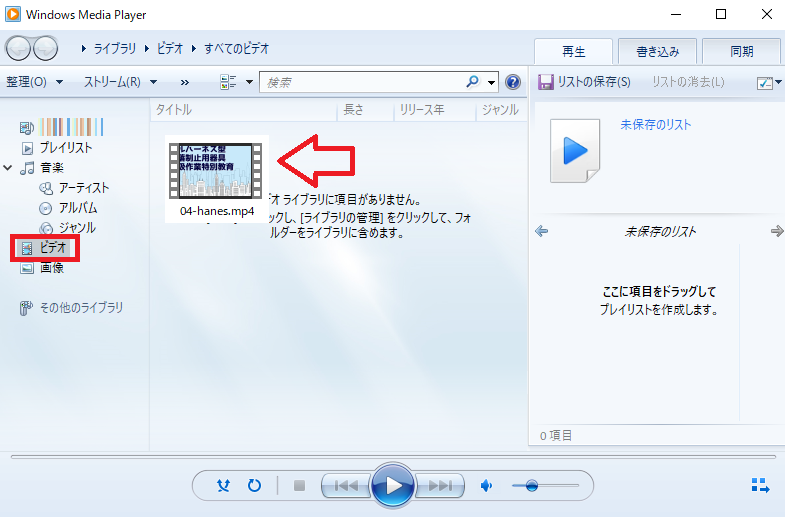Select 画像 in the navigation pane

[x=42, y=268]
